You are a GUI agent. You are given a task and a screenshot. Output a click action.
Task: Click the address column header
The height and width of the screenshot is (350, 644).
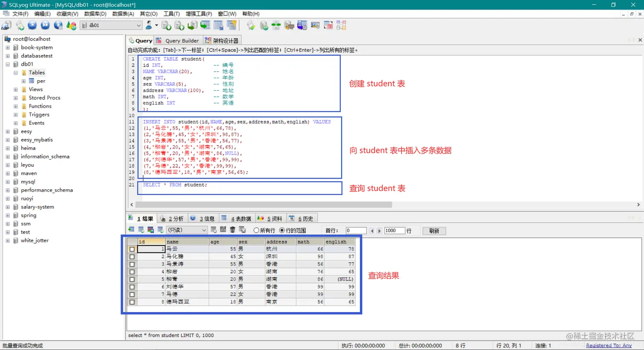pos(280,242)
